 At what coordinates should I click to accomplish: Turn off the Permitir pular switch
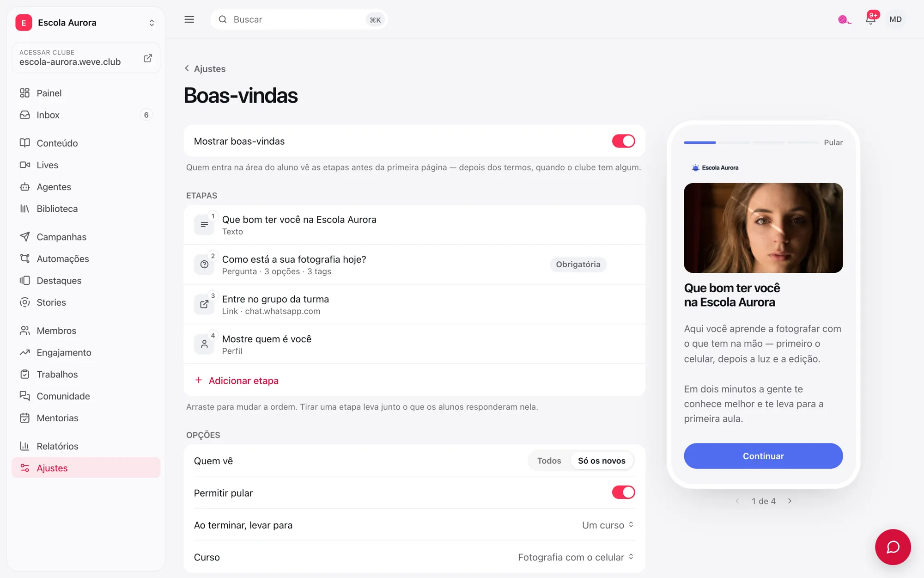[623, 492]
